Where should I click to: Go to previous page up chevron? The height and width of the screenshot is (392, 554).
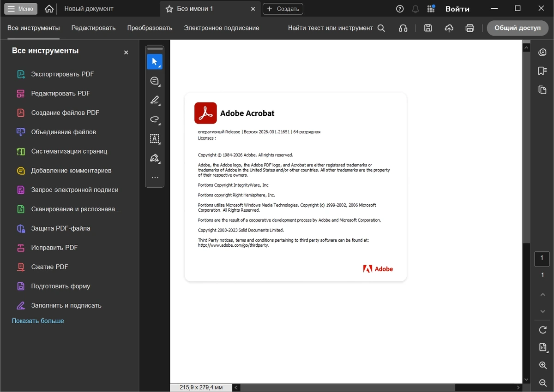coord(543,295)
